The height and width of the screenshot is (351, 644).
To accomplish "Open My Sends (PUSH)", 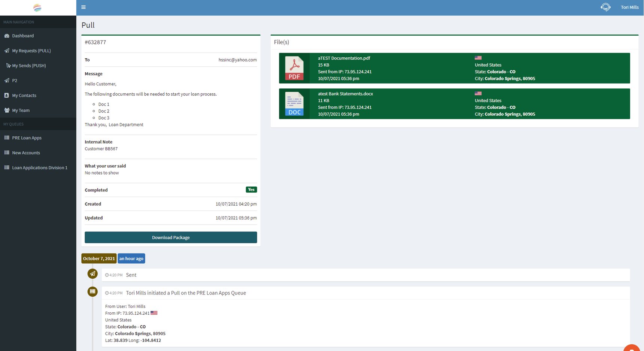I will [38, 66].
